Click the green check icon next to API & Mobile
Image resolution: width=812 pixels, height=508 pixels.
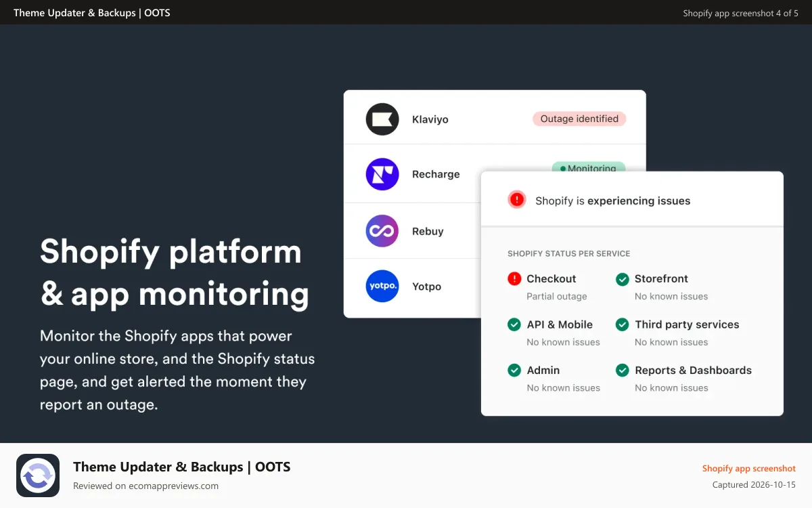[514, 324]
